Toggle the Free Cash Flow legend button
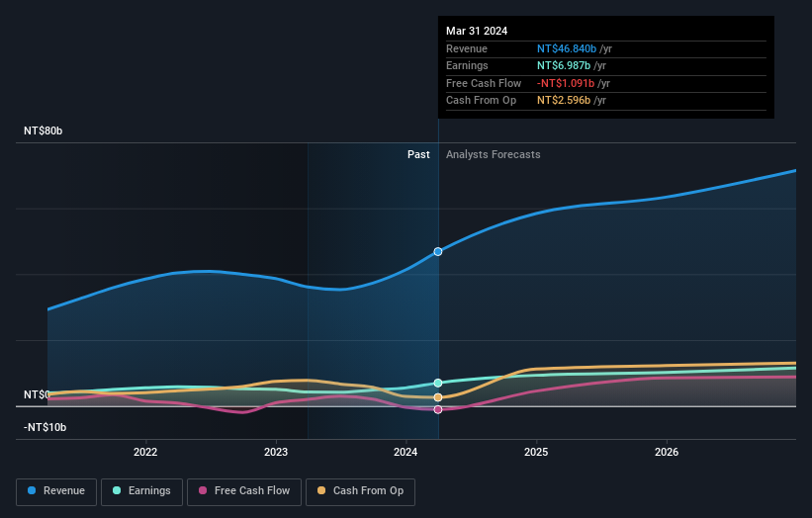 244,491
